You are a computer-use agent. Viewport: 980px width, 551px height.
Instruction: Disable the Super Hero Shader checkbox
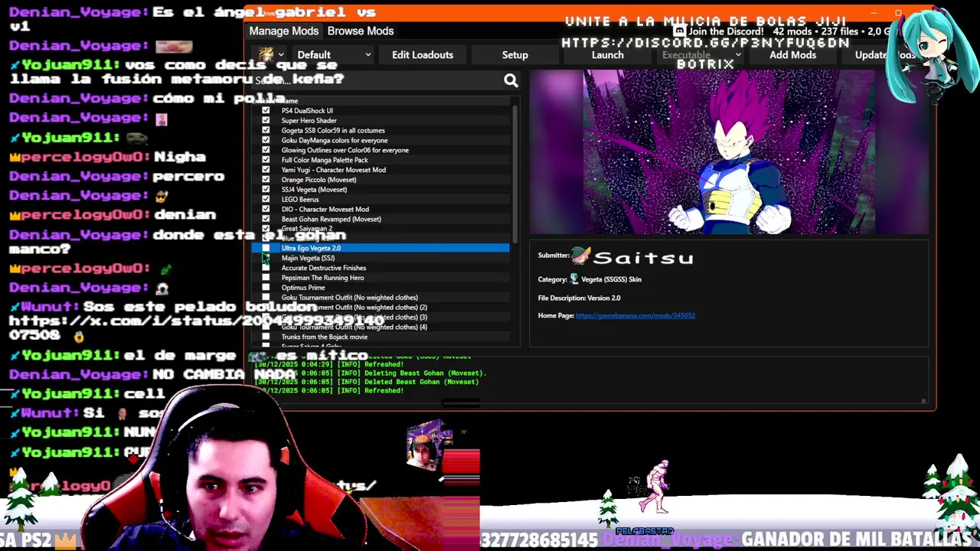[266, 121]
